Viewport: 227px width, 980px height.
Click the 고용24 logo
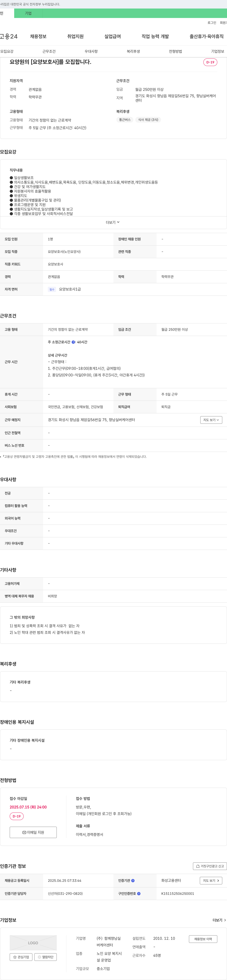point(9,36)
